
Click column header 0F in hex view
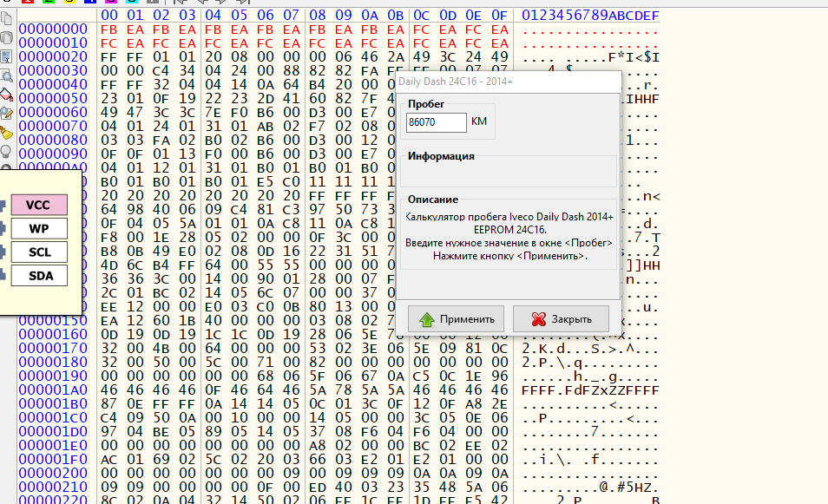point(500,16)
